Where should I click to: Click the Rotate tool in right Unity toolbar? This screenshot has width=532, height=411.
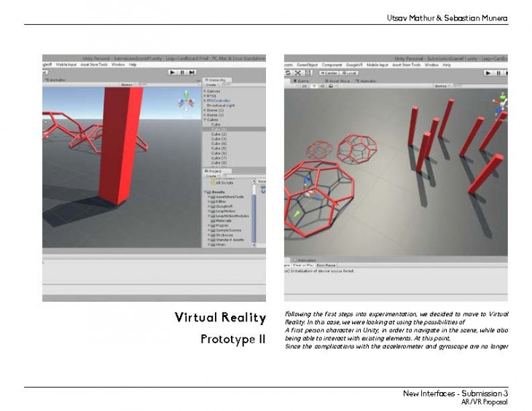(289, 73)
